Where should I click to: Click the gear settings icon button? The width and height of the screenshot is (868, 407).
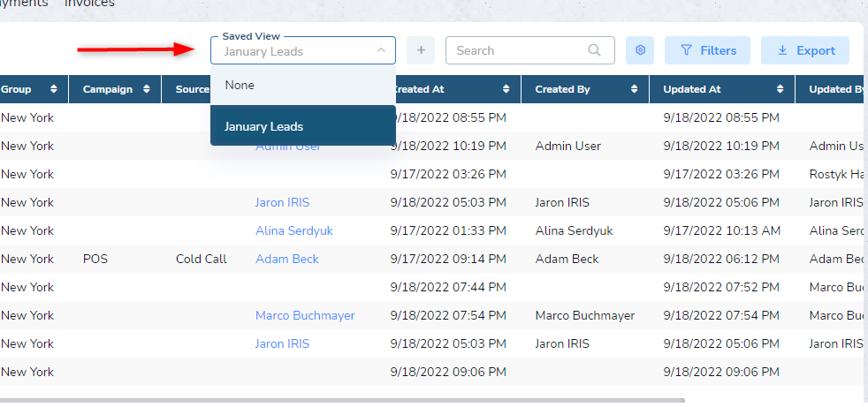(x=640, y=50)
